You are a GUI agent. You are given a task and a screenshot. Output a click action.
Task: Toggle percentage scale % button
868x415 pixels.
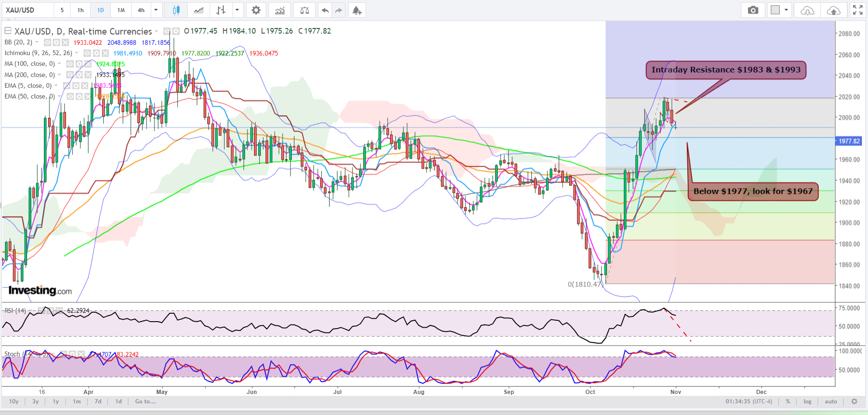(x=788, y=401)
